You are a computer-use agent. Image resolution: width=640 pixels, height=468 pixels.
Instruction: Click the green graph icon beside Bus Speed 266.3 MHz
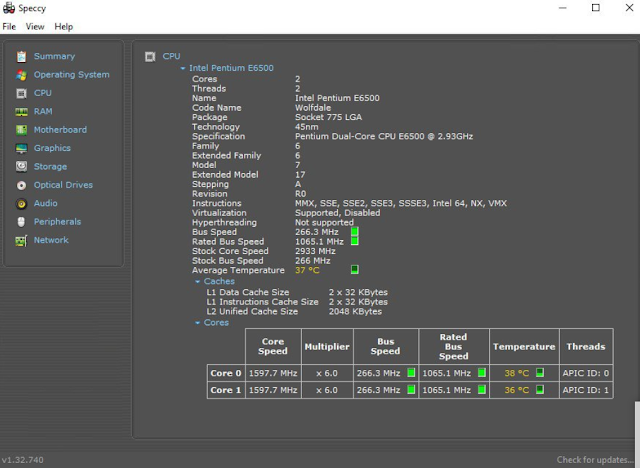[355, 232]
